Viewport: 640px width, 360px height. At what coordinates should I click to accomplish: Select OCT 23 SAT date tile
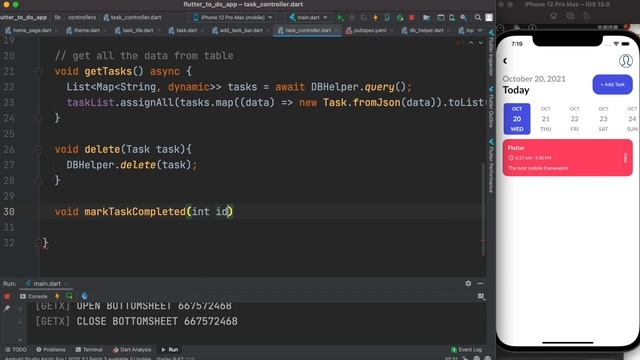[603, 119]
